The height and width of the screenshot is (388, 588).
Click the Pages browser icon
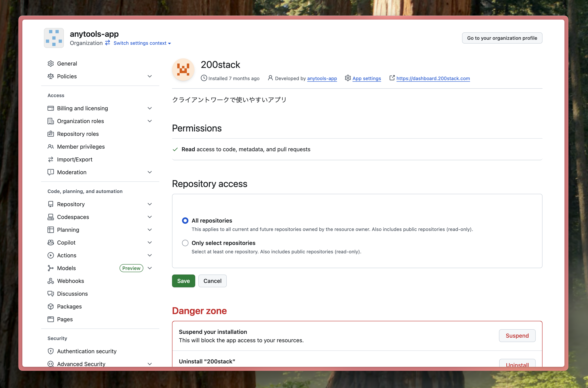(51, 319)
